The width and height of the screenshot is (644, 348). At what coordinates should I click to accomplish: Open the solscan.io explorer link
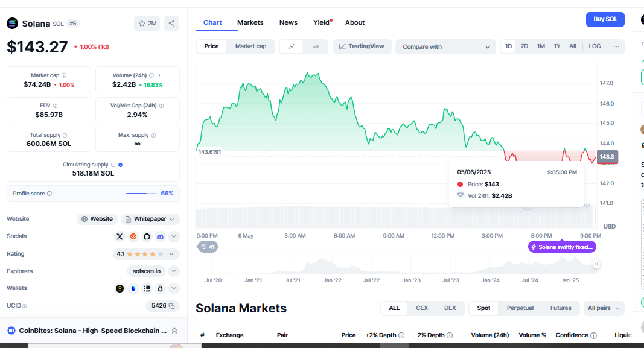[x=146, y=271]
